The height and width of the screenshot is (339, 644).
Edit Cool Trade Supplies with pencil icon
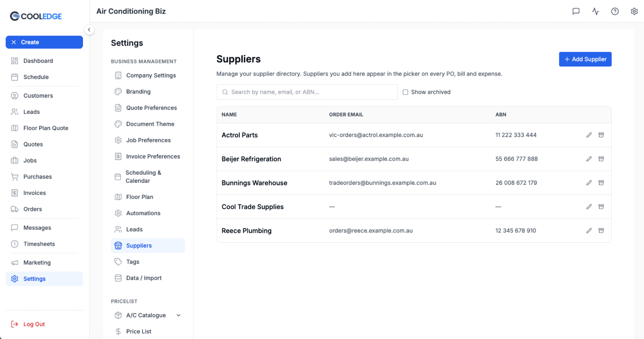coord(589,206)
